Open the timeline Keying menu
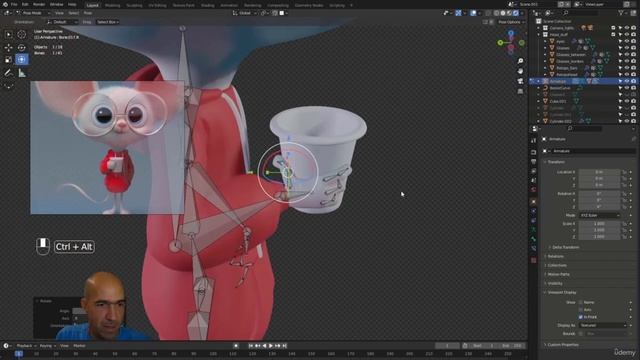The height and width of the screenshot is (360, 640). click(x=47, y=346)
